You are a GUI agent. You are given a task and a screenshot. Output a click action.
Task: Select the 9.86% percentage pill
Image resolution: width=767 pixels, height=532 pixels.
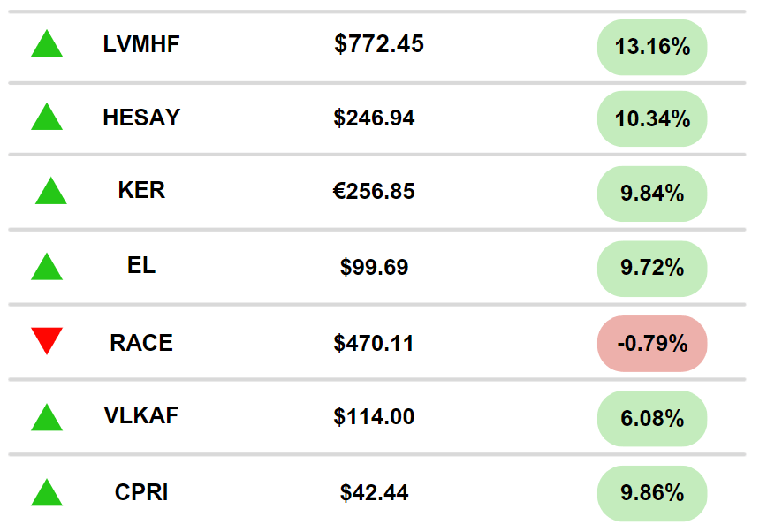tap(652, 493)
